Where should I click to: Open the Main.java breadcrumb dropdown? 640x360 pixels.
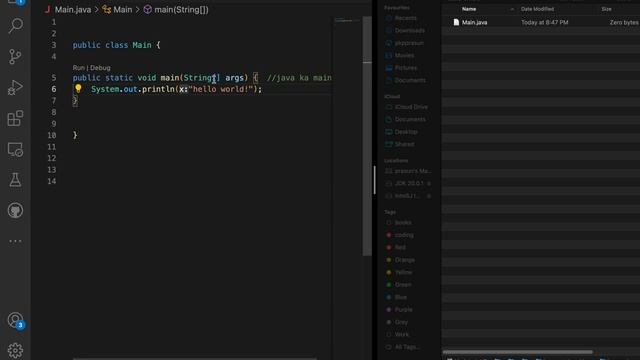tap(73, 9)
